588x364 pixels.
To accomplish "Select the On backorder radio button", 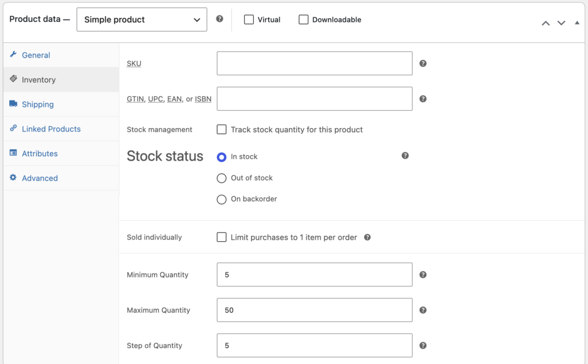I will [222, 199].
